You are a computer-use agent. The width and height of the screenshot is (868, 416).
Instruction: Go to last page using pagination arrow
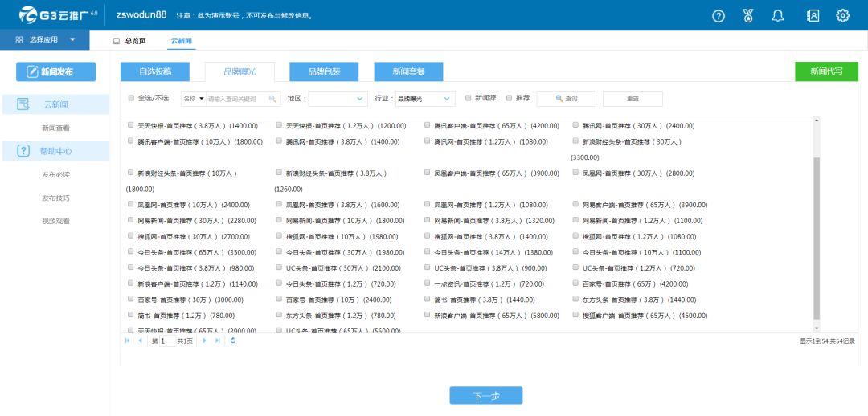[x=216, y=341]
